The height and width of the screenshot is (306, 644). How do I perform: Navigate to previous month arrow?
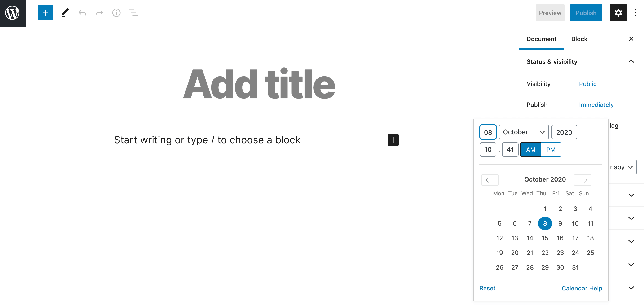point(489,179)
